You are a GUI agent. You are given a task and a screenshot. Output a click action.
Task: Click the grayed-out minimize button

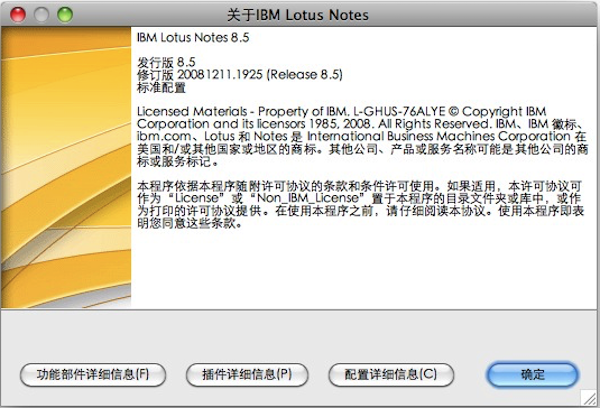tap(41, 15)
